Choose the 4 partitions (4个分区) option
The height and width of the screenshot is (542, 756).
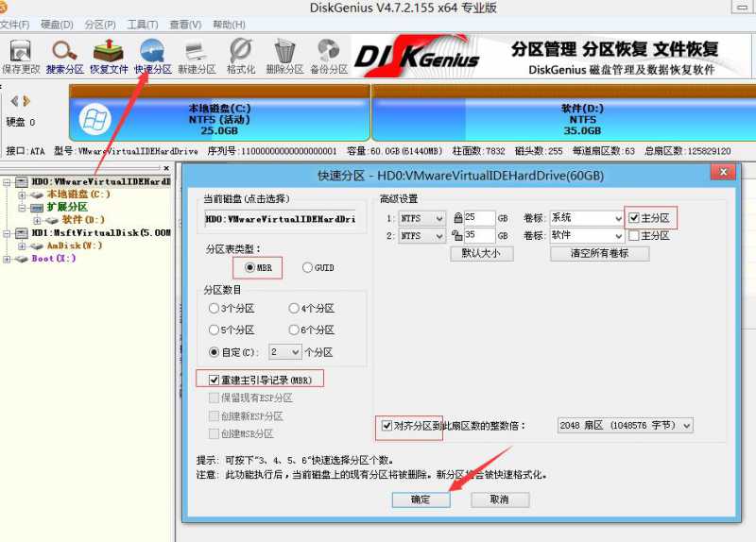(294, 309)
